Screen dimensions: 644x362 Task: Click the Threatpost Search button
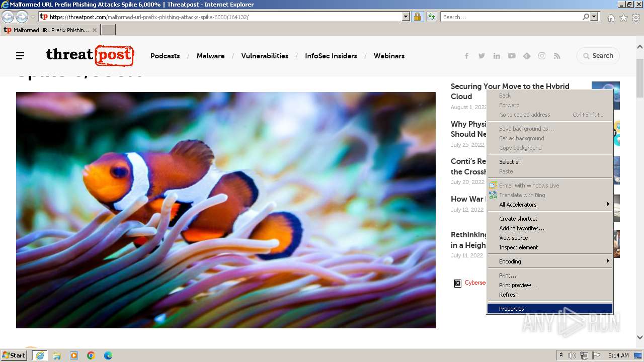(x=598, y=56)
